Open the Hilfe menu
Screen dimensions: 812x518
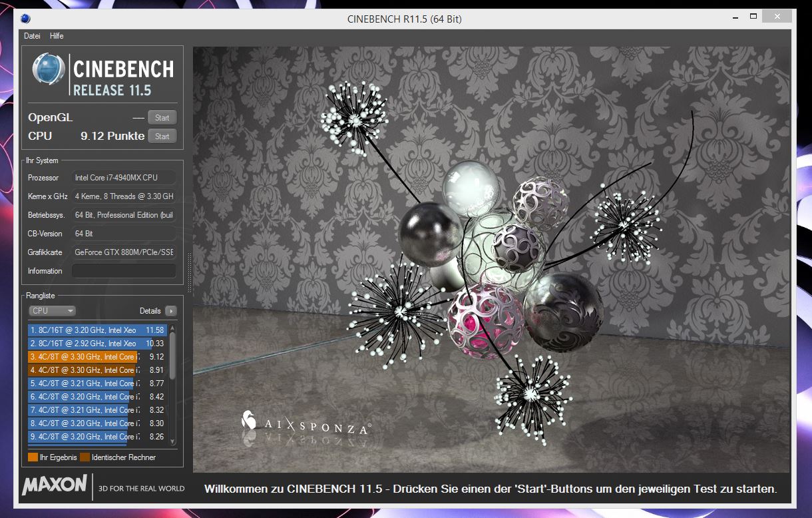pyautogui.click(x=57, y=36)
